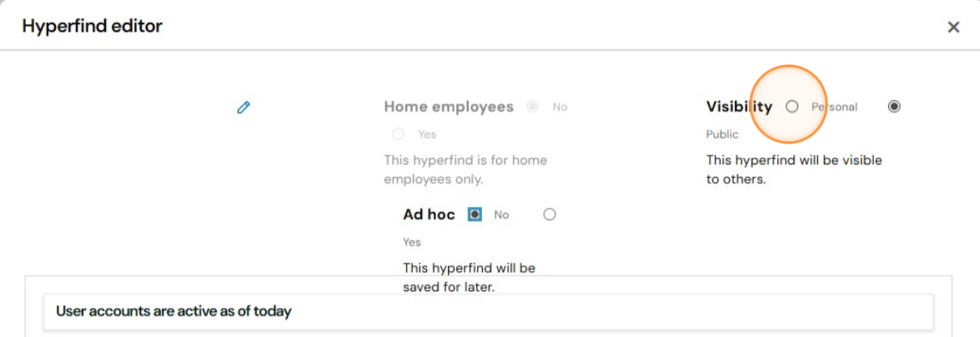
Task: Click the 'No' label beside Ad hoc
Action: [x=501, y=214]
